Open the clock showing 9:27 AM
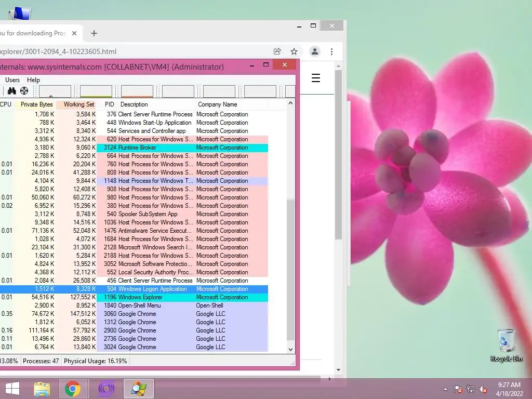This screenshot has width=532, height=399. pyautogui.click(x=509, y=389)
